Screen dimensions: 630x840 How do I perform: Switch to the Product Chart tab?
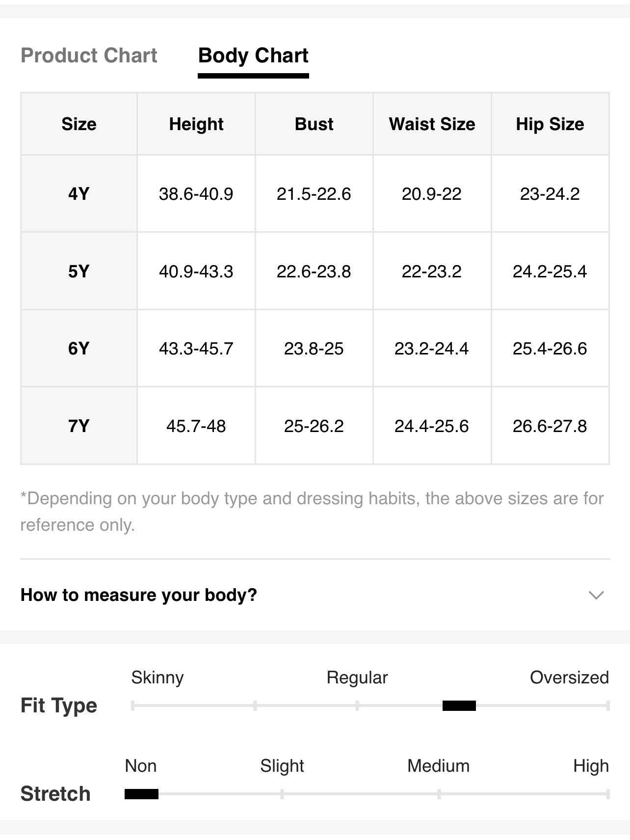89,55
